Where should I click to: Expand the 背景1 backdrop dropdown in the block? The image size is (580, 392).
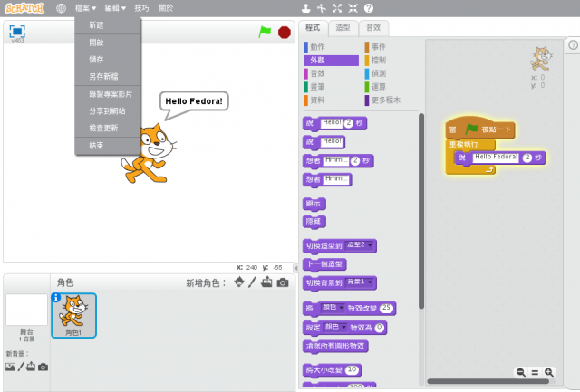coord(361,282)
